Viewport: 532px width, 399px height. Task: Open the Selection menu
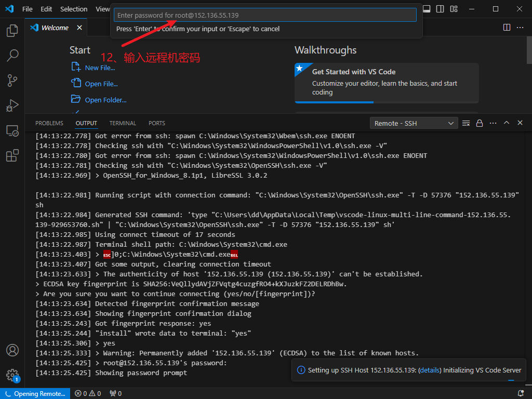tap(74, 9)
